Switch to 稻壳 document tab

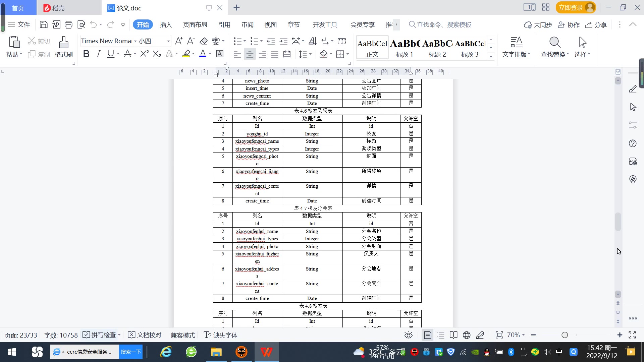click(x=69, y=8)
